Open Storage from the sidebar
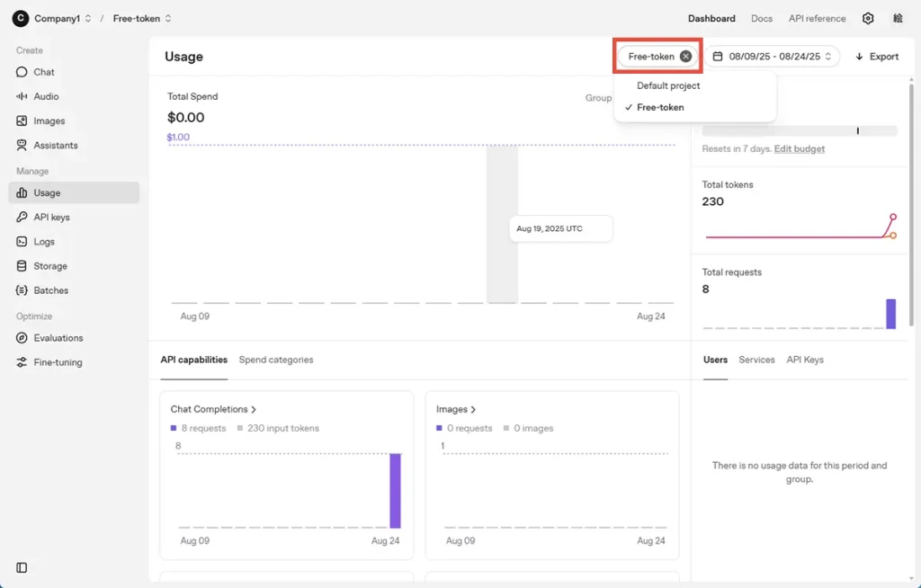This screenshot has height=588, width=921. tap(74, 266)
